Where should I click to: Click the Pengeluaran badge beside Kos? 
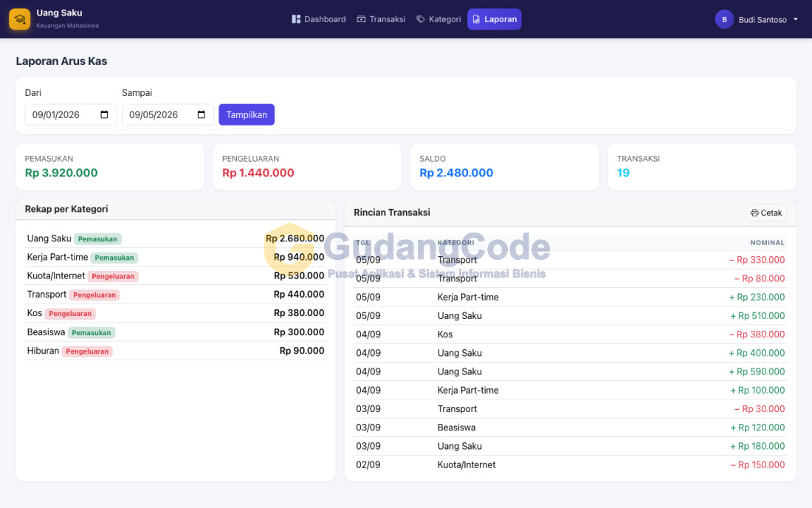70,314
